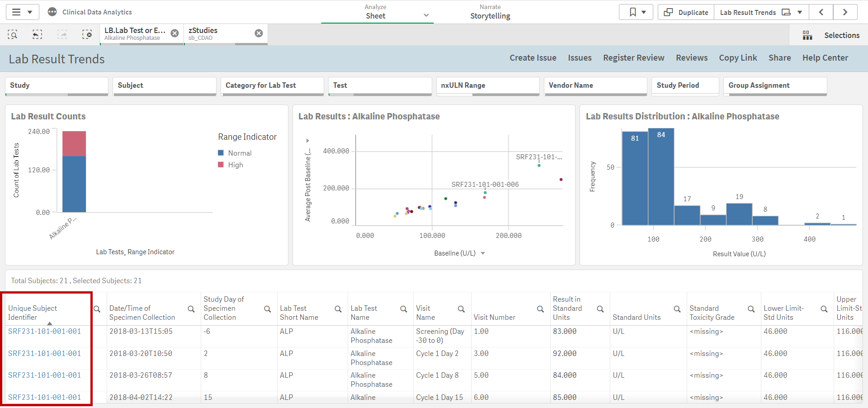Open the Study filter pane

57,85
